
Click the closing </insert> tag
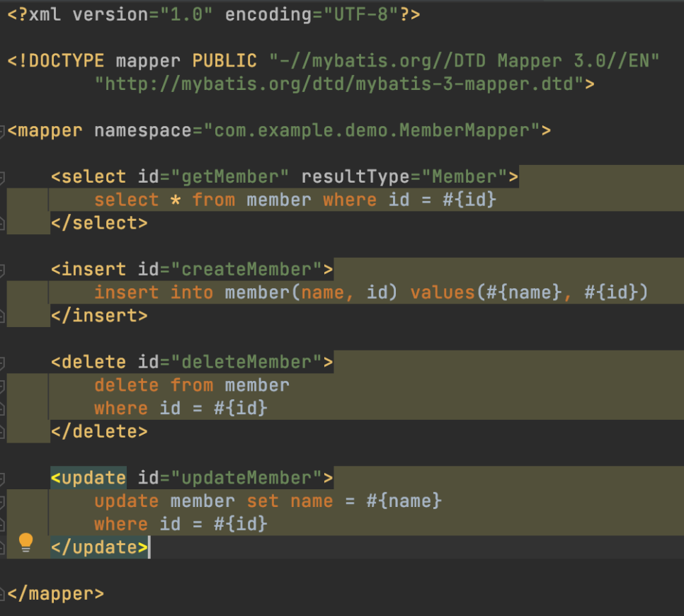pyautogui.click(x=99, y=316)
